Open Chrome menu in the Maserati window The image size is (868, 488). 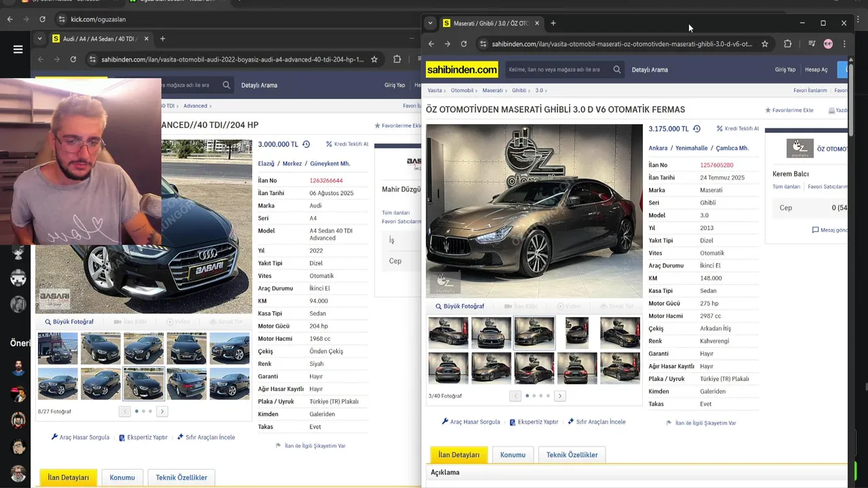coord(844,44)
